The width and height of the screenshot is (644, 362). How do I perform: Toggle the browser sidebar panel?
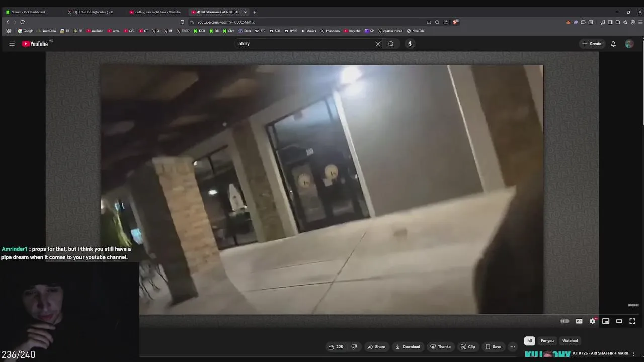tap(610, 22)
